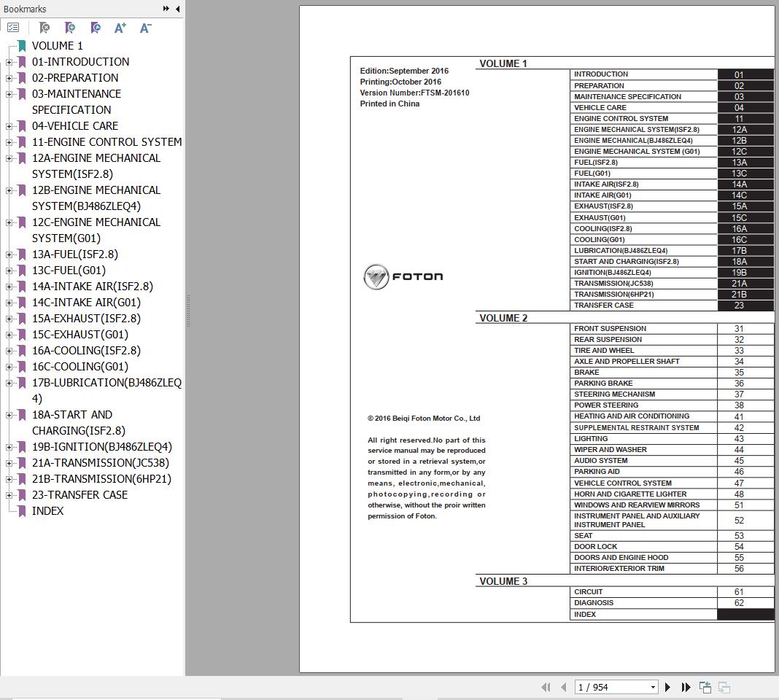Decrease bookmark font size with A-
Viewport: 779px width, 700px height.
(x=145, y=28)
